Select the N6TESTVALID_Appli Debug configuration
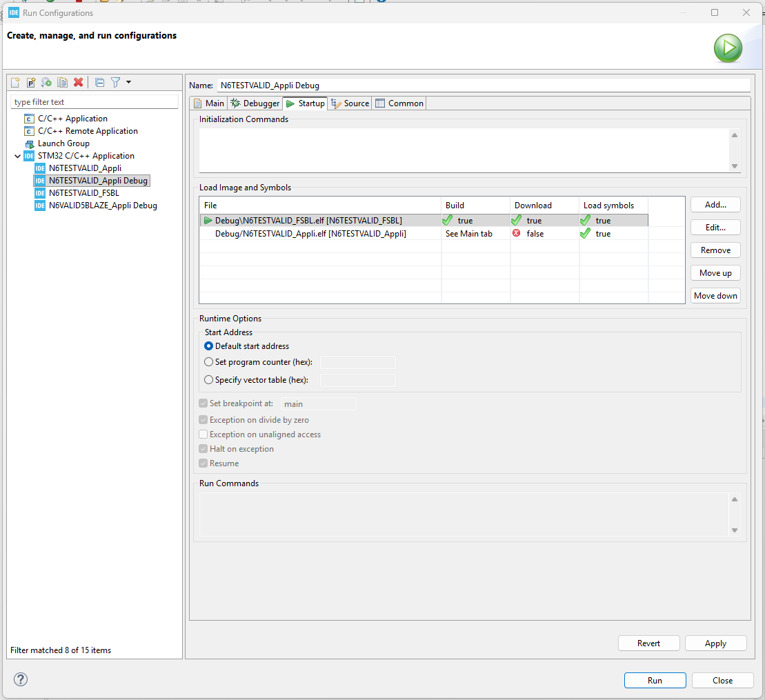The image size is (765, 700). coord(98,181)
